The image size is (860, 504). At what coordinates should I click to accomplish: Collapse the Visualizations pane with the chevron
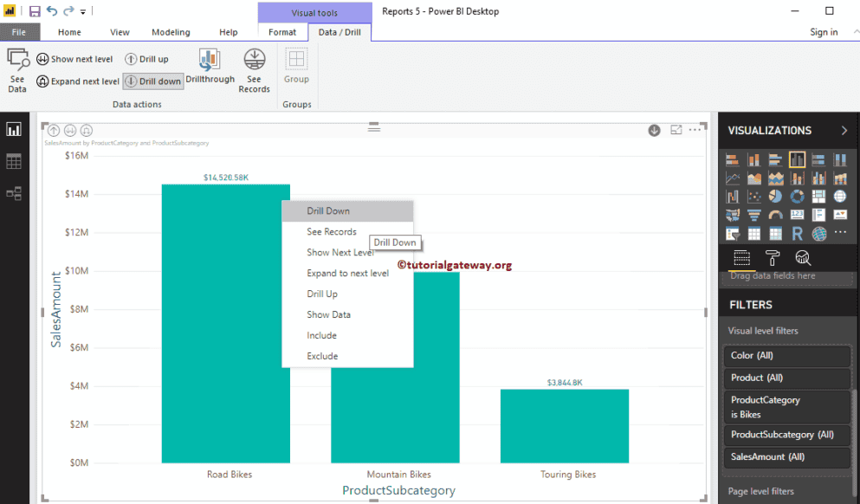tap(844, 131)
